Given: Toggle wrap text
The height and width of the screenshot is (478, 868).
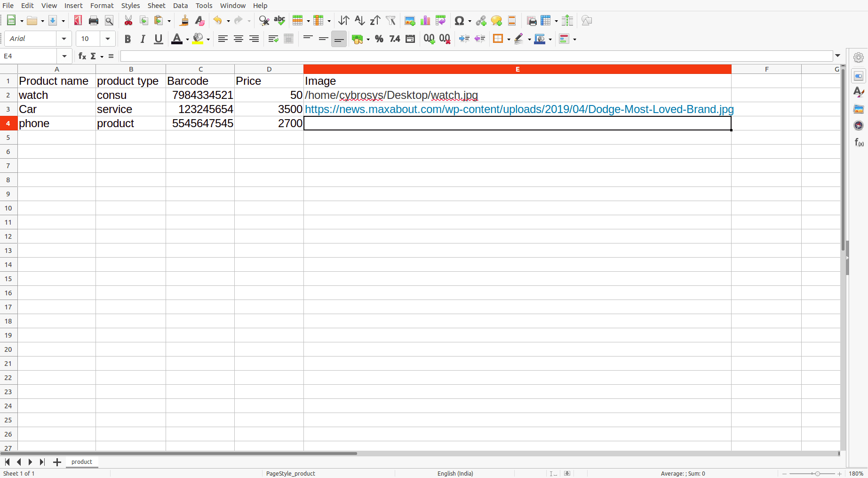Looking at the screenshot, I should pos(273,39).
